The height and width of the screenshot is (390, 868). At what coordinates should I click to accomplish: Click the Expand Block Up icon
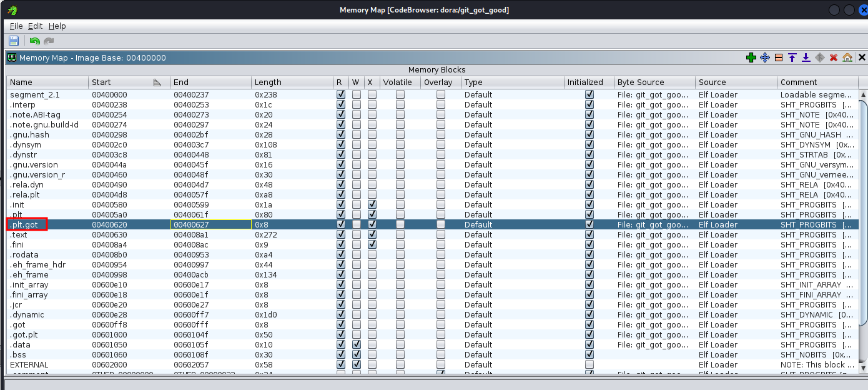pyautogui.click(x=792, y=57)
